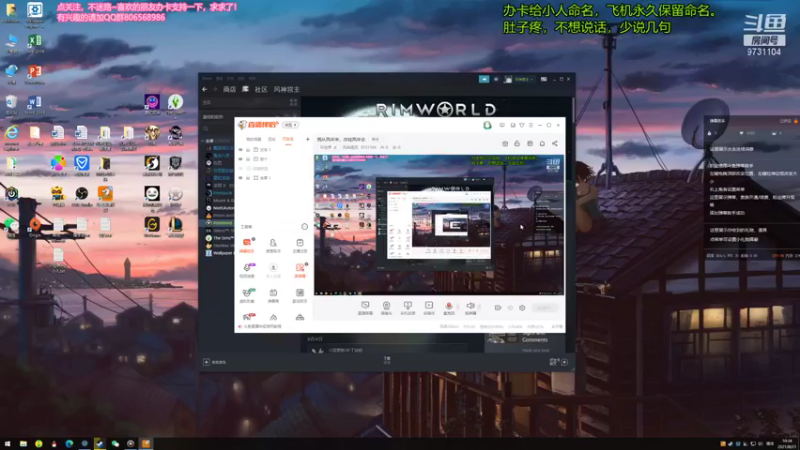
Task: Open Steam's Big Picture mode icon
Action: pyautogui.click(x=544, y=79)
